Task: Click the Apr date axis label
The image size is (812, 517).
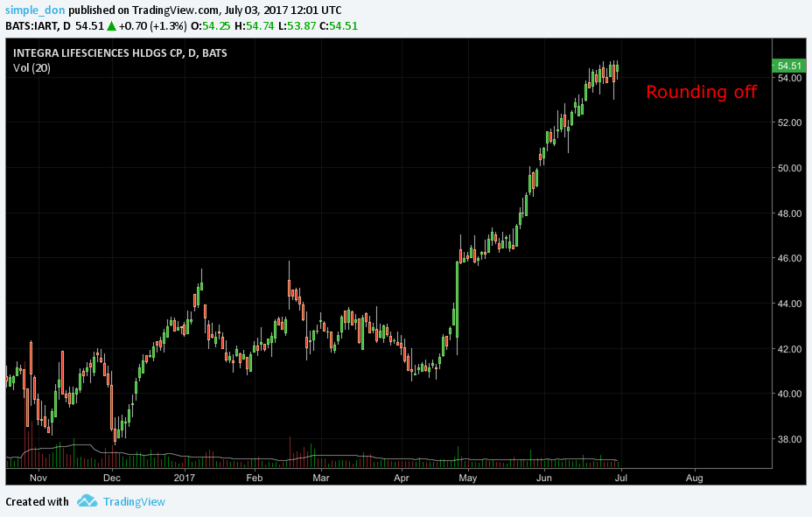Action: coord(402,478)
